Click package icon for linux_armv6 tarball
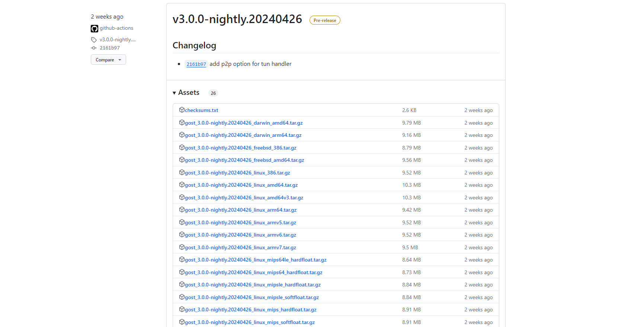 click(x=182, y=234)
